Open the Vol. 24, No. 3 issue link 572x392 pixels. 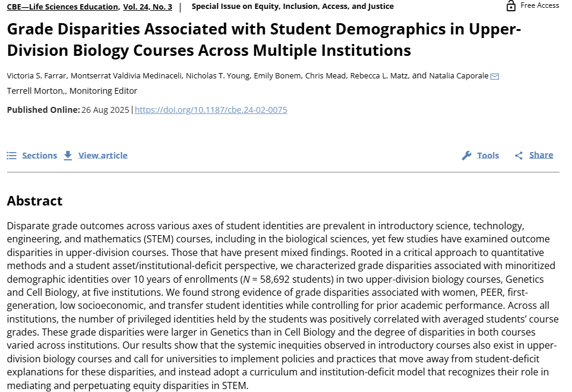click(x=147, y=7)
